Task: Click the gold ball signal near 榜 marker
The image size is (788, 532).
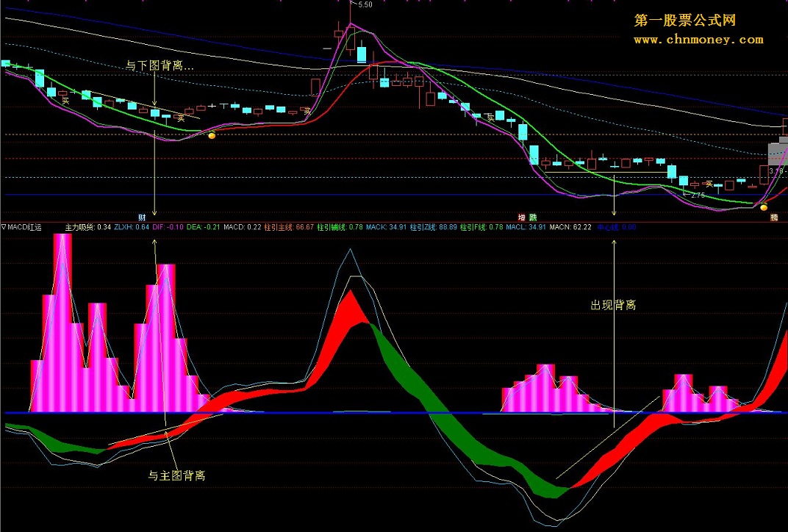Action: (764, 206)
